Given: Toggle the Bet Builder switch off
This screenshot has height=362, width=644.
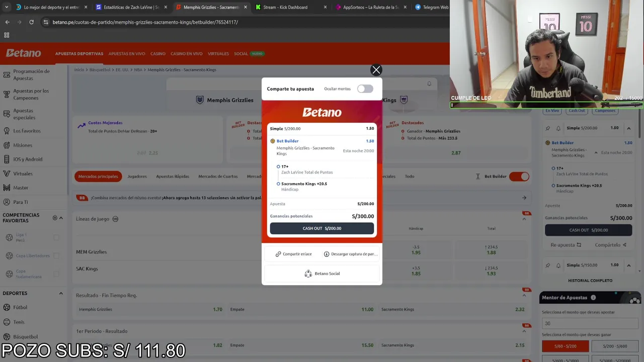Looking at the screenshot, I should pyautogui.click(x=519, y=176).
